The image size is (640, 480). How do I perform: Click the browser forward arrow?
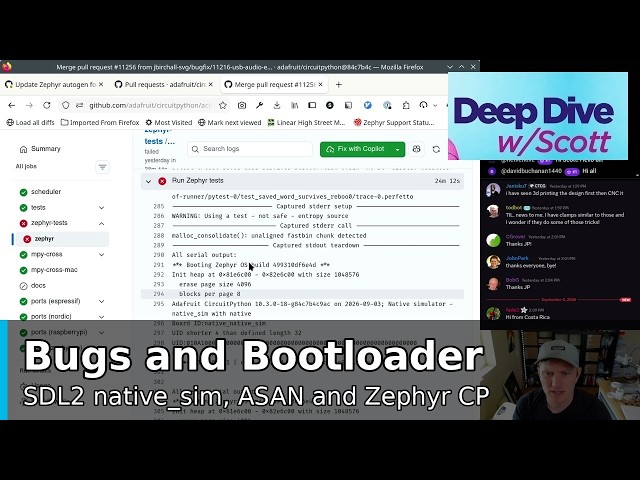(29, 105)
